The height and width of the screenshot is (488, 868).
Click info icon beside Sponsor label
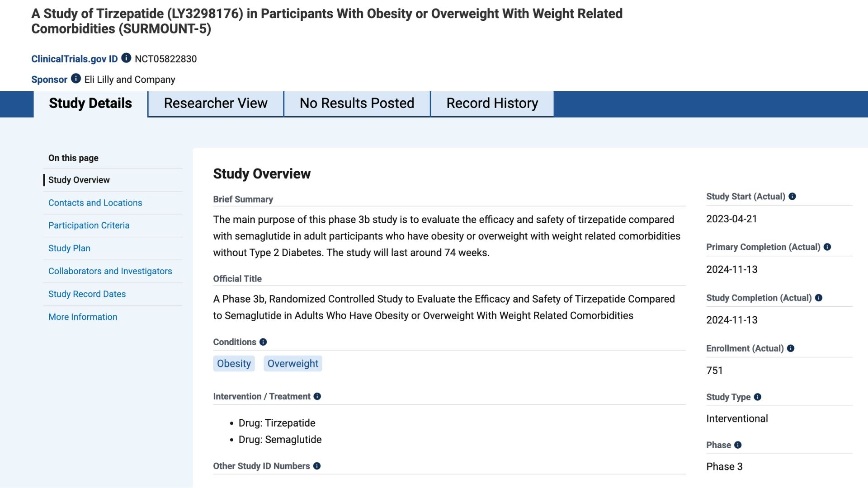click(x=76, y=79)
